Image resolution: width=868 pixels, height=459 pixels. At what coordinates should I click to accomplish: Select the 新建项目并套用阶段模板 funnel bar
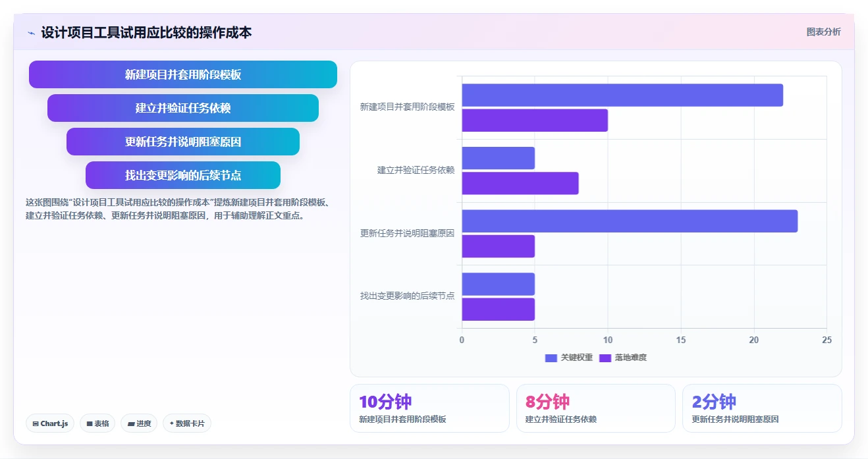[x=183, y=74]
